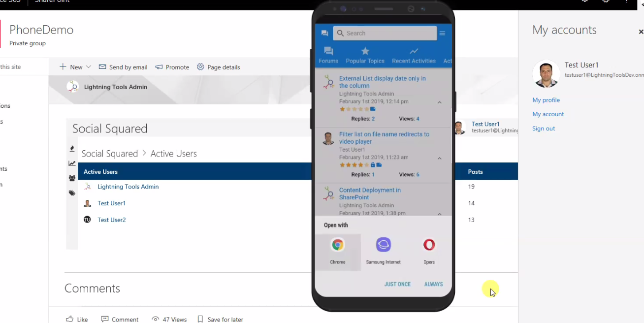Viewport: 644px width, 323px height.
Task: Collapse the Filter list topic chevron
Action: [439, 158]
